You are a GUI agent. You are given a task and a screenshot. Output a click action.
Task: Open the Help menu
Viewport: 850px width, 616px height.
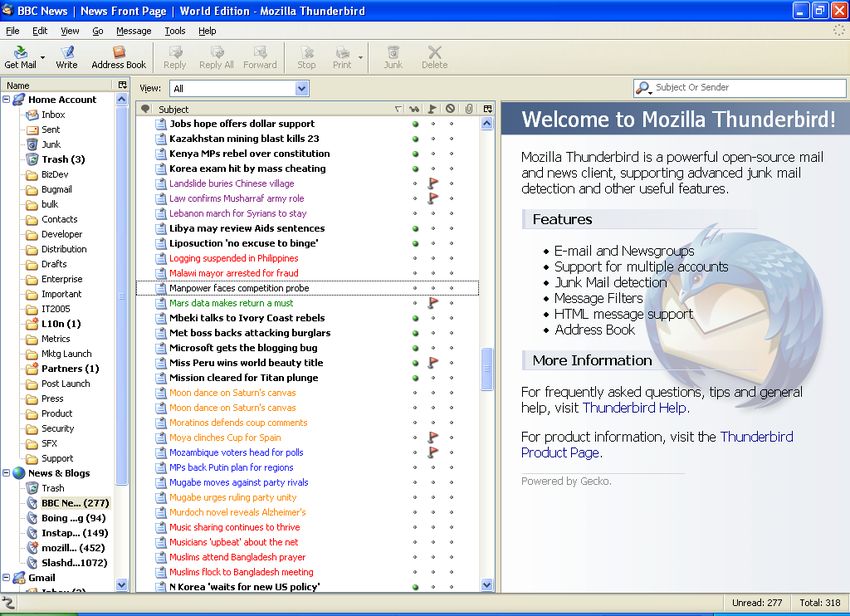coord(207,31)
